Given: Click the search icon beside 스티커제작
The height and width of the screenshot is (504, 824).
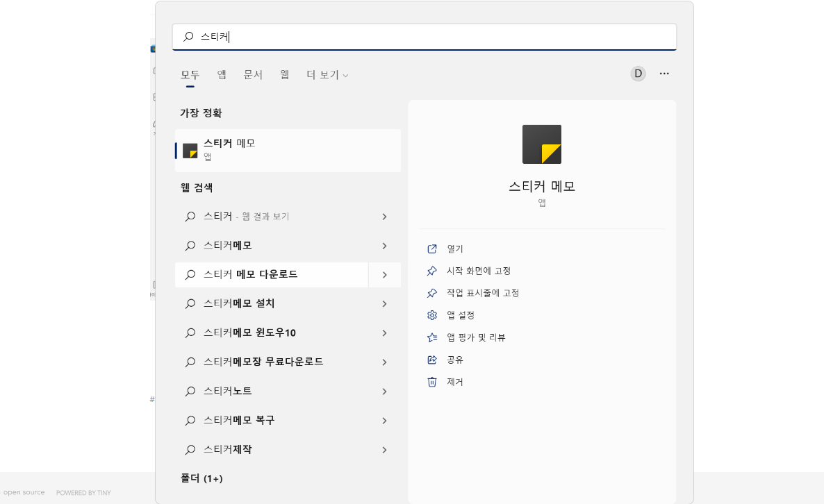Looking at the screenshot, I should (x=190, y=450).
